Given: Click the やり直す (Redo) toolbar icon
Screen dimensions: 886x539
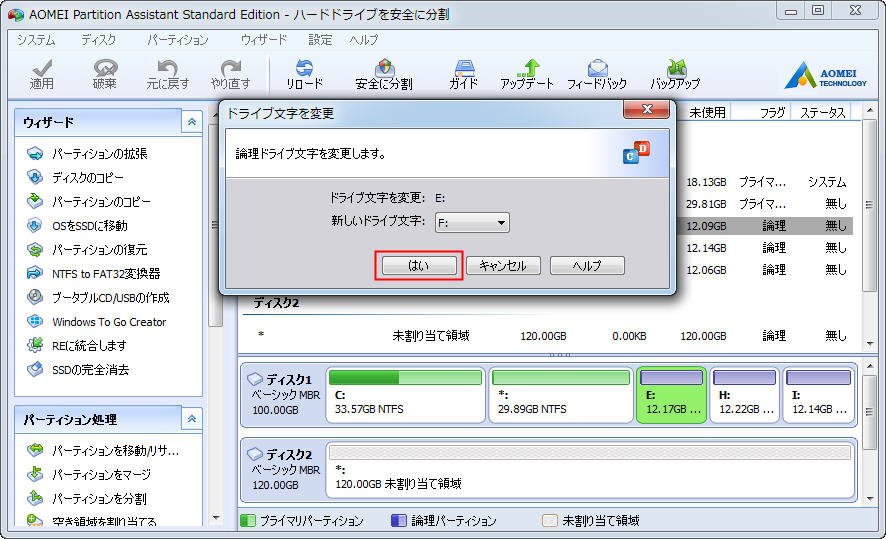Looking at the screenshot, I should 231,75.
